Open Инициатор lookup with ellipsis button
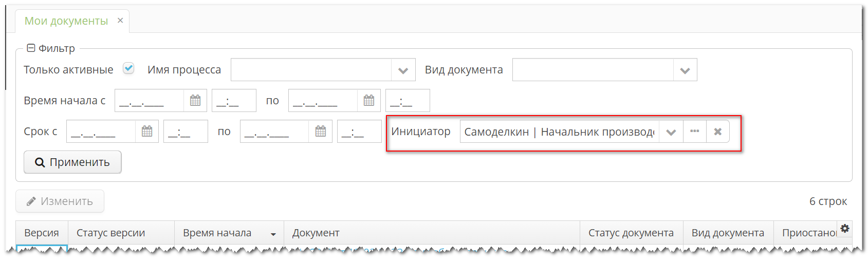868x261 pixels. click(x=694, y=132)
